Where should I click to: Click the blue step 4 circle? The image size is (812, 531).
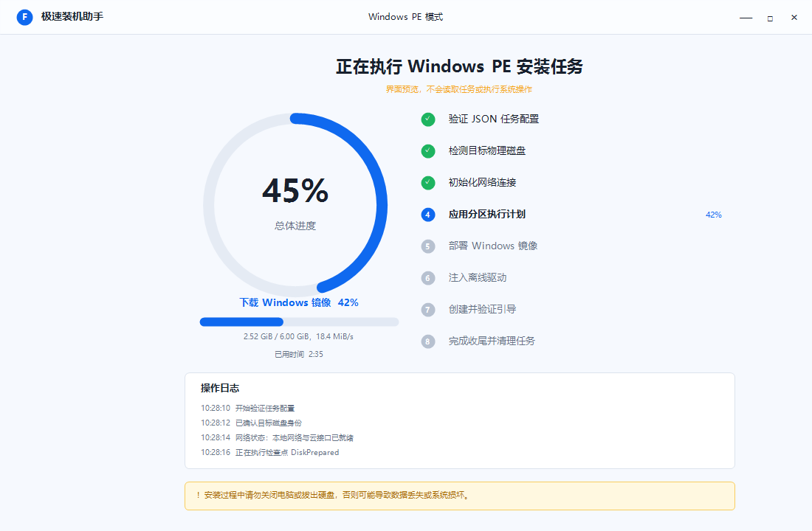[427, 215]
